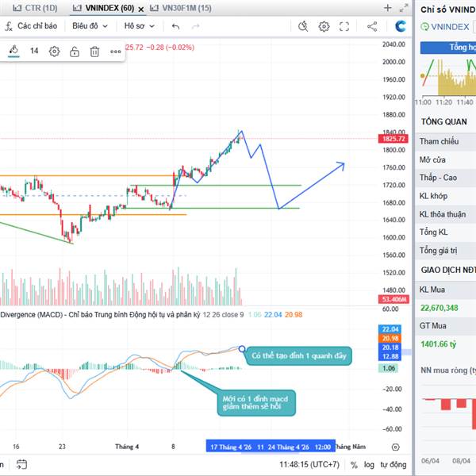Click the undo arrow
The image size is (476, 476).
pos(175,26)
